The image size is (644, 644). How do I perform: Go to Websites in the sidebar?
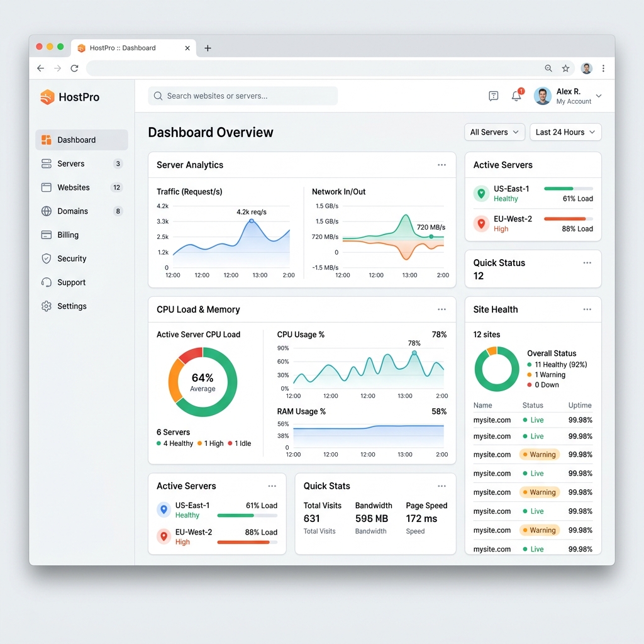tap(82, 187)
